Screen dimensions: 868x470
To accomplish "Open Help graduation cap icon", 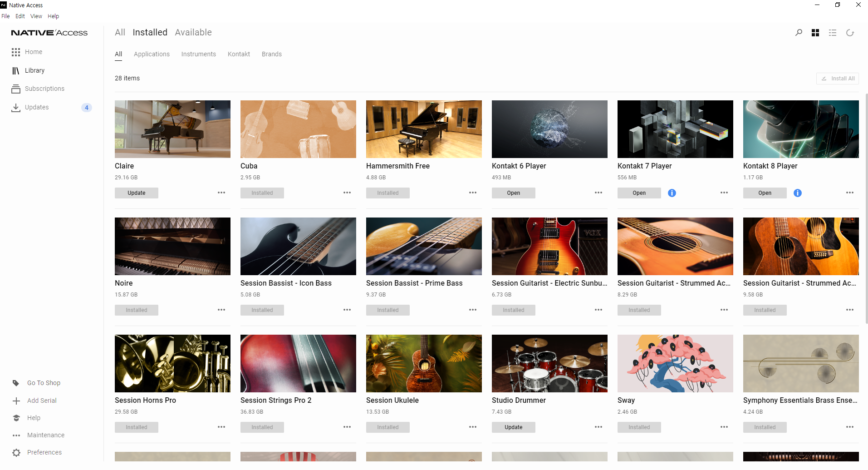I will (x=16, y=418).
